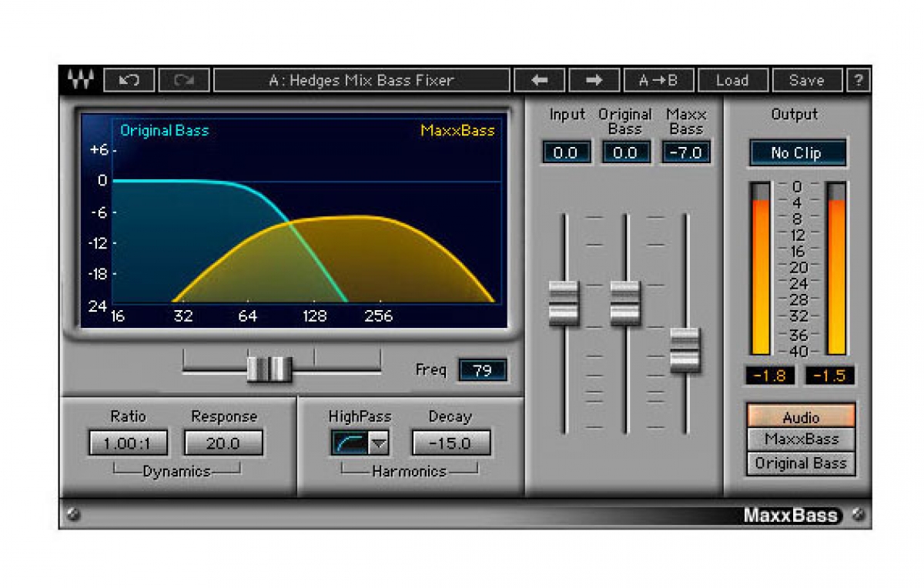924x588 pixels.
Task: Open help with the question mark button
Action: click(858, 80)
